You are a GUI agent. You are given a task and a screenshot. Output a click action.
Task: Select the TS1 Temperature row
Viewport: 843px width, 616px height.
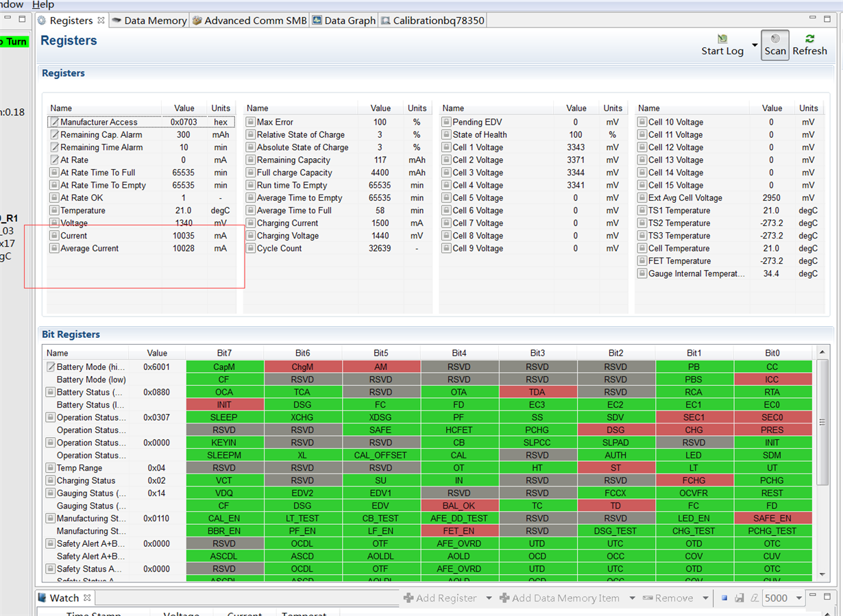coord(729,210)
